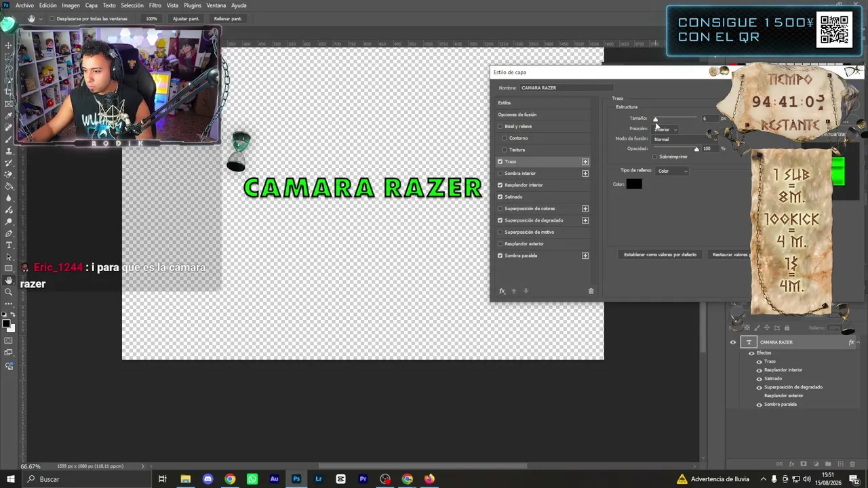The image size is (868, 488).
Task: Open the Selección menu
Action: [132, 5]
